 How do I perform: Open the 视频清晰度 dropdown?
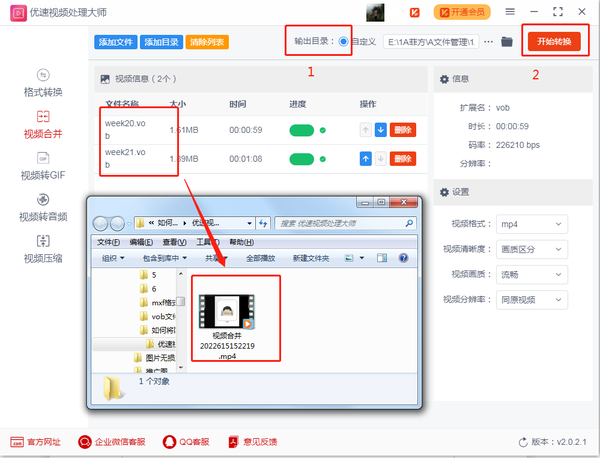pyautogui.click(x=532, y=249)
